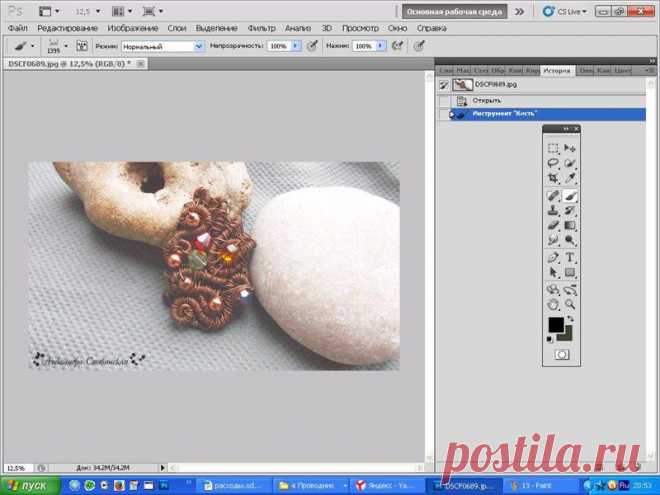Reset default foreground and background colors

(549, 339)
